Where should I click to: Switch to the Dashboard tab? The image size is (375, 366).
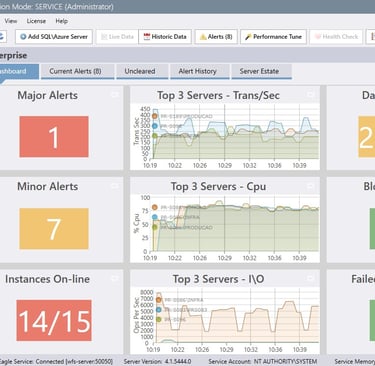pyautogui.click(x=18, y=71)
